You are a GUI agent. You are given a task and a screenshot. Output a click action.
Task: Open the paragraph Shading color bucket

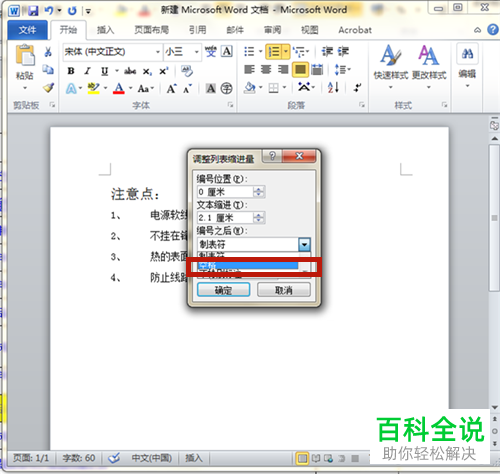tap(250, 88)
